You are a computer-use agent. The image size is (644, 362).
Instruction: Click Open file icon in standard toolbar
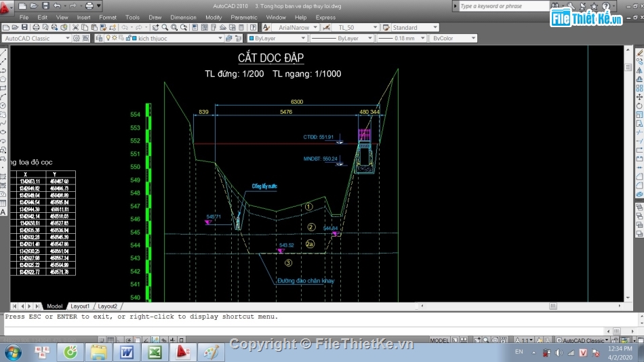[x=15, y=28]
